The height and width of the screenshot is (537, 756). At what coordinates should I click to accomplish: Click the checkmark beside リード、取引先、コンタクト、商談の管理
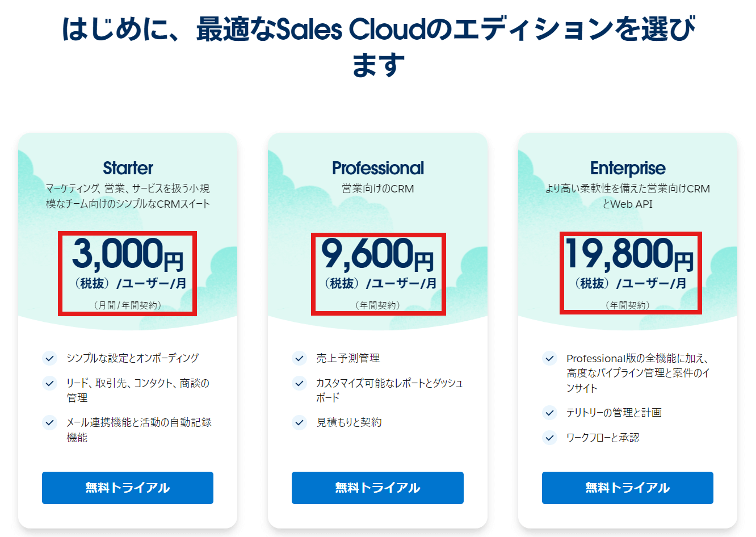click(x=49, y=383)
